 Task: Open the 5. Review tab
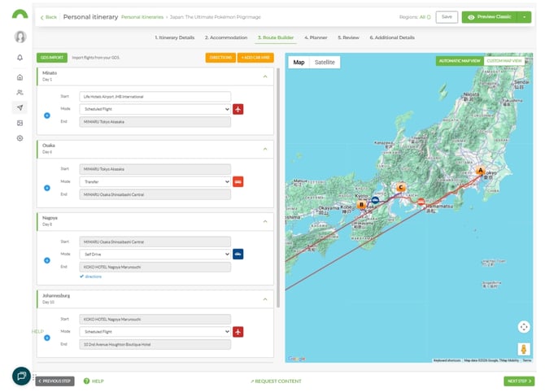[348, 37]
